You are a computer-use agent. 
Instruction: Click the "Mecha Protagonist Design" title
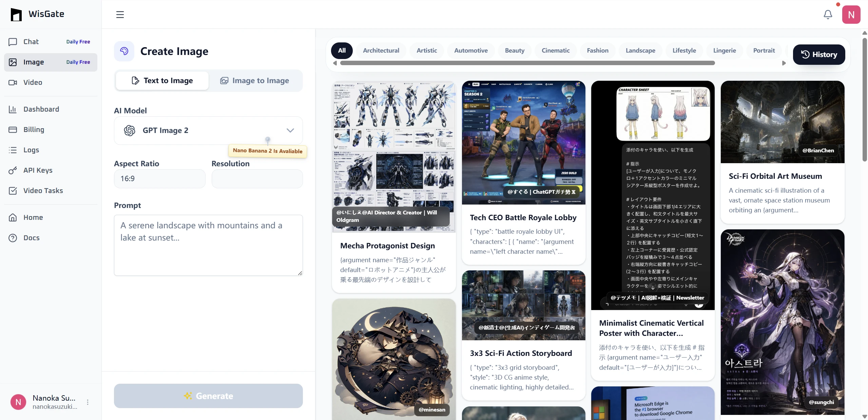(387, 246)
